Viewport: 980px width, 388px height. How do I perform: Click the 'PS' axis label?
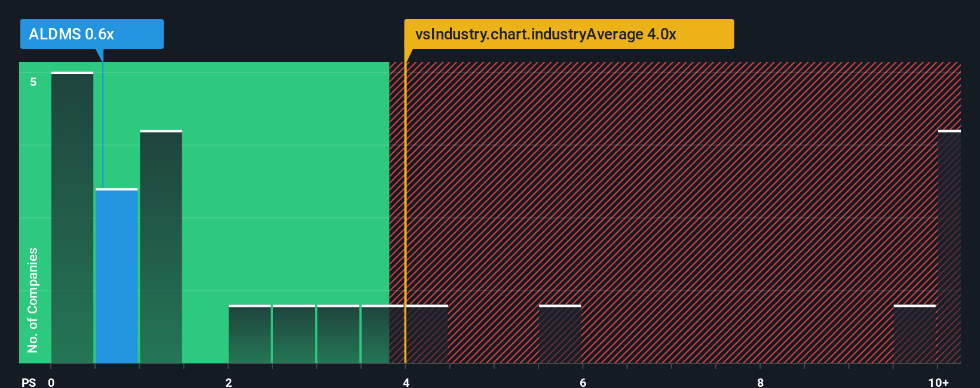(29, 382)
